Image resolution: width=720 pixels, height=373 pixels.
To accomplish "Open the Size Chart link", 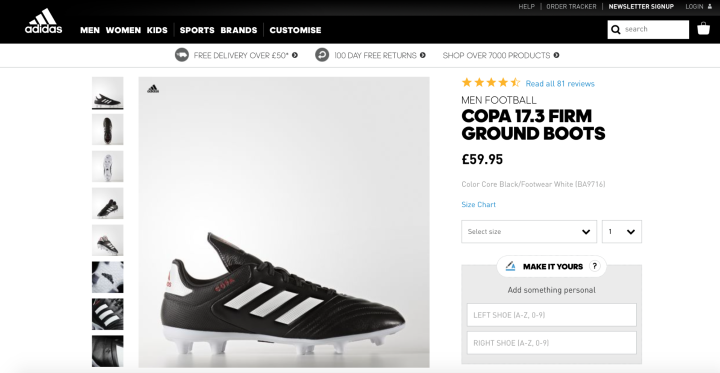I will click(478, 204).
